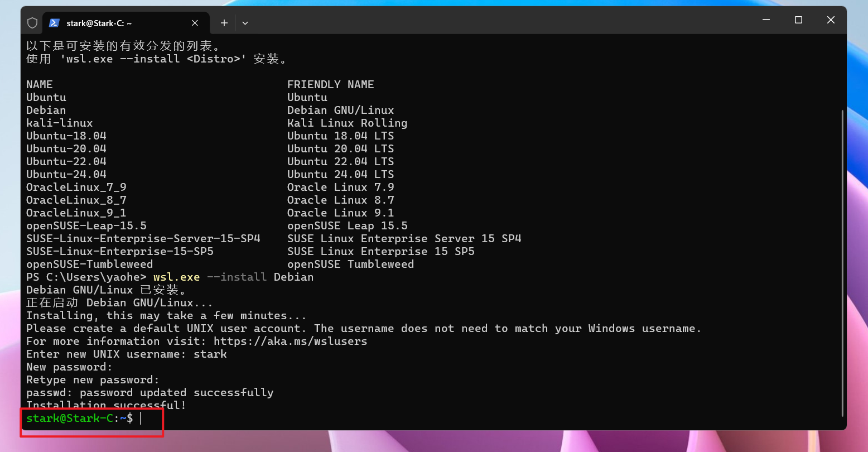Click 'SUSE Linux Enterprise Server 15 SP4' text
The width and height of the screenshot is (868, 452).
pyautogui.click(x=404, y=238)
